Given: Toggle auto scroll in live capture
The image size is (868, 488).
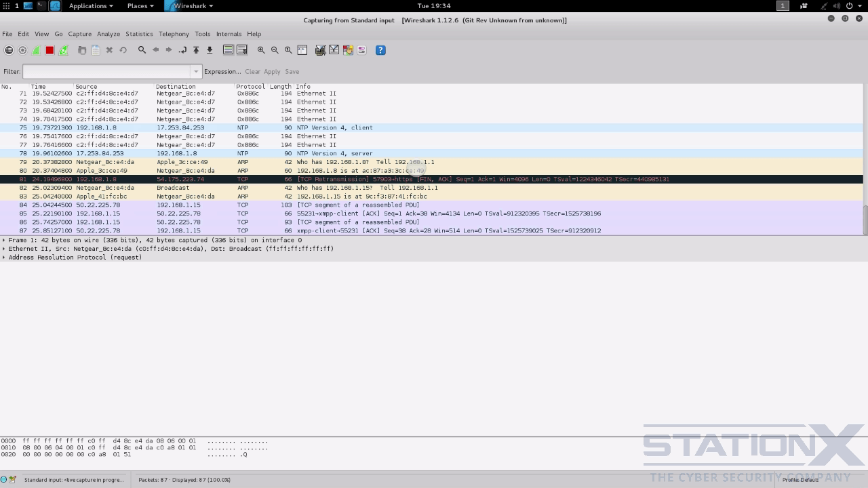Looking at the screenshot, I should 242,50.
